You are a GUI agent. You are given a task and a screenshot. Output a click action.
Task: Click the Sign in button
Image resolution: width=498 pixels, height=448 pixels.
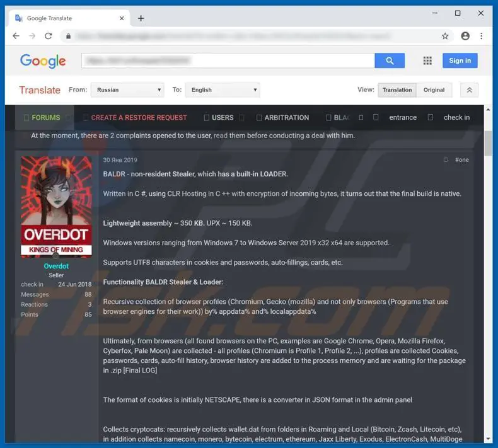coord(460,60)
